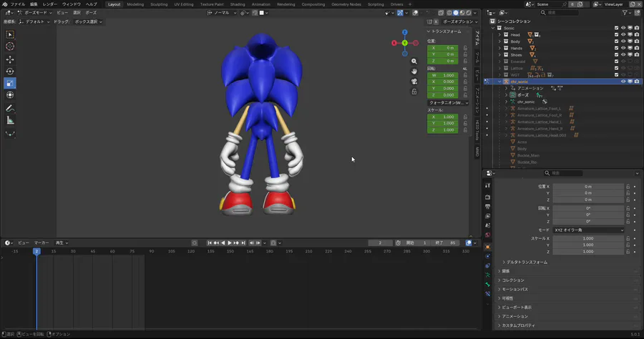Screen dimensions: 644x339
Task: Open the Quaternion rotation mode dropdown
Action: point(448,102)
